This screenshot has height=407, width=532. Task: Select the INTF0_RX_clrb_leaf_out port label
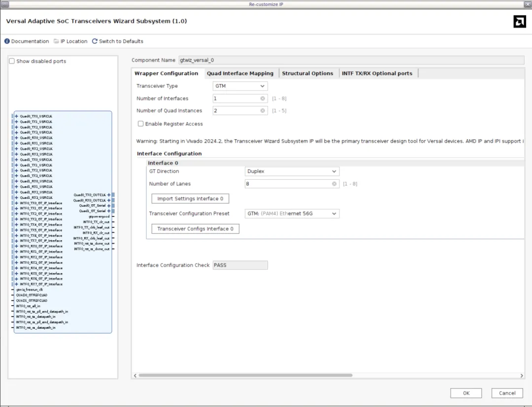click(92, 238)
